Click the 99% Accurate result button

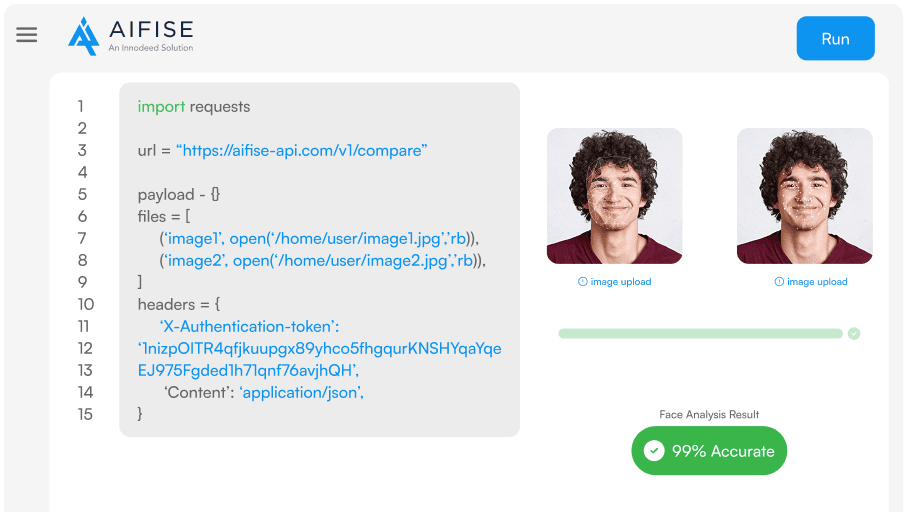[x=709, y=451]
